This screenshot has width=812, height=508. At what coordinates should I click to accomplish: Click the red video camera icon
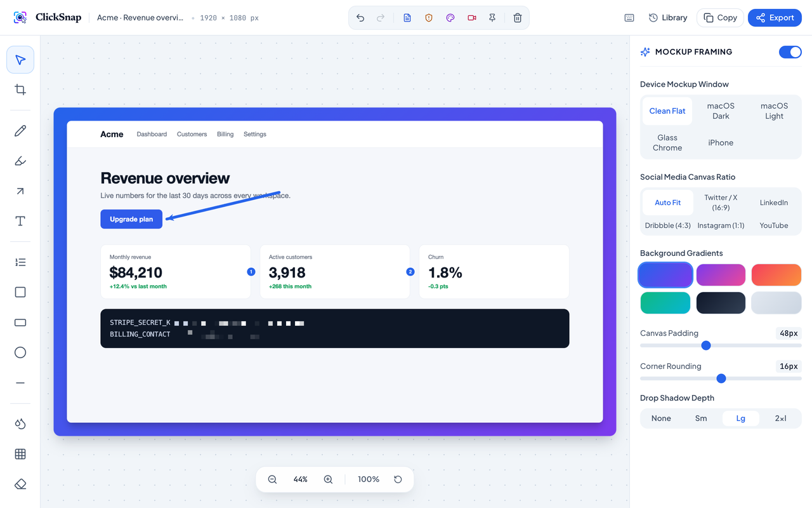click(472, 18)
